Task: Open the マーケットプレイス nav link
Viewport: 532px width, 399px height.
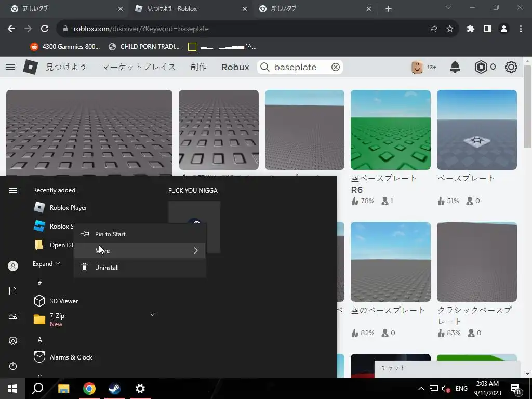Action: point(139,67)
